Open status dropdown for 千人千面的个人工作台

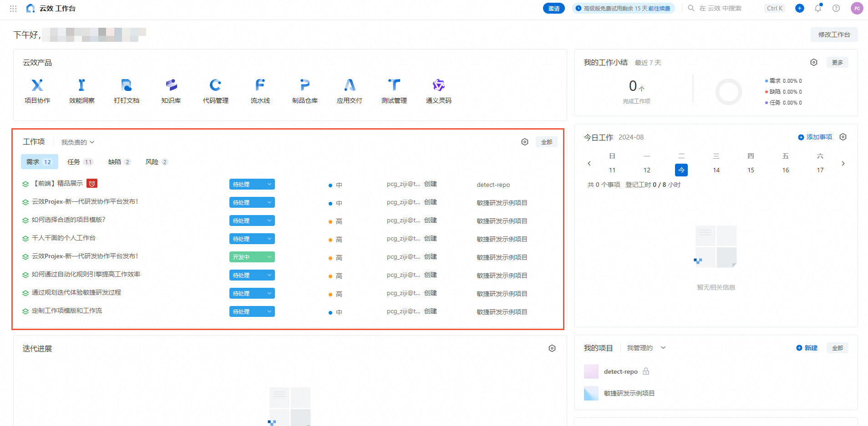point(252,239)
